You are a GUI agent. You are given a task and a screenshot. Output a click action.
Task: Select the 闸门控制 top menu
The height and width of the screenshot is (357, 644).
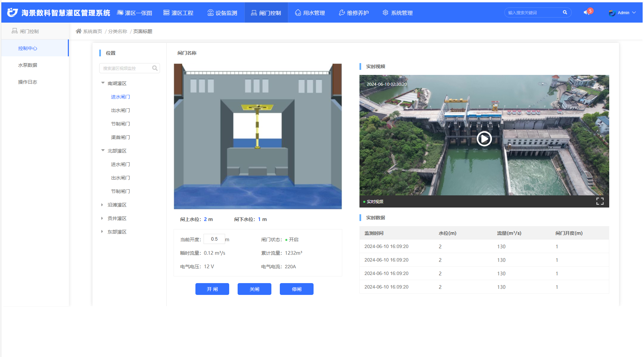click(266, 13)
